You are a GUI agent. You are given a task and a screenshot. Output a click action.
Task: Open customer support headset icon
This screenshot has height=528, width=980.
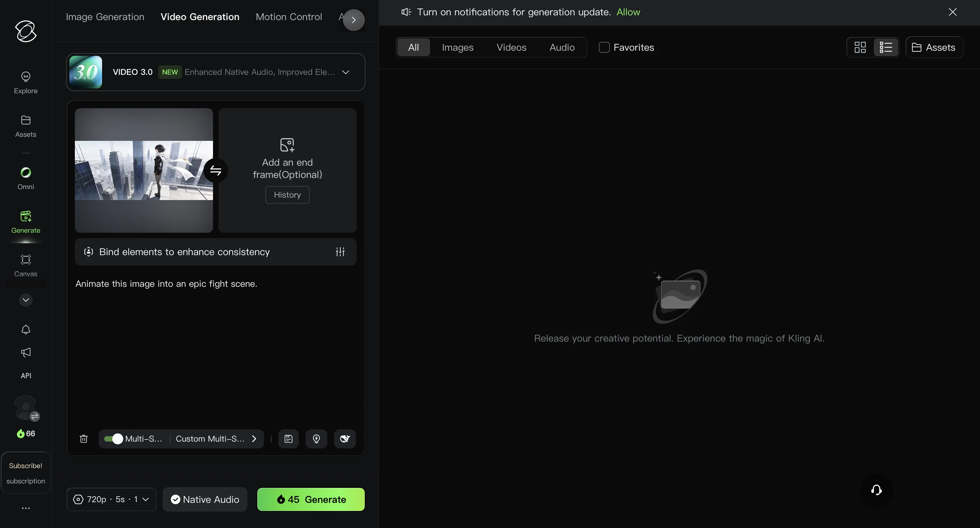(x=876, y=490)
